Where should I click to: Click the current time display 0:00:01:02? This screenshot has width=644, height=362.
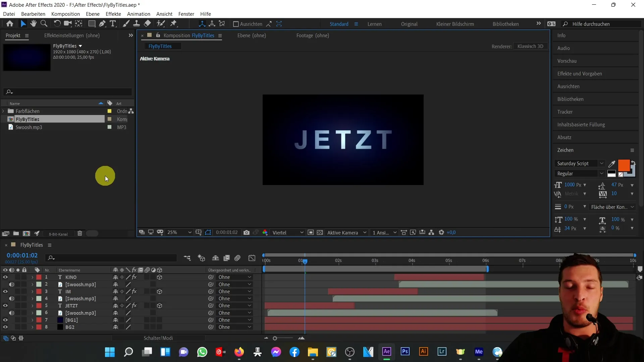click(22, 255)
